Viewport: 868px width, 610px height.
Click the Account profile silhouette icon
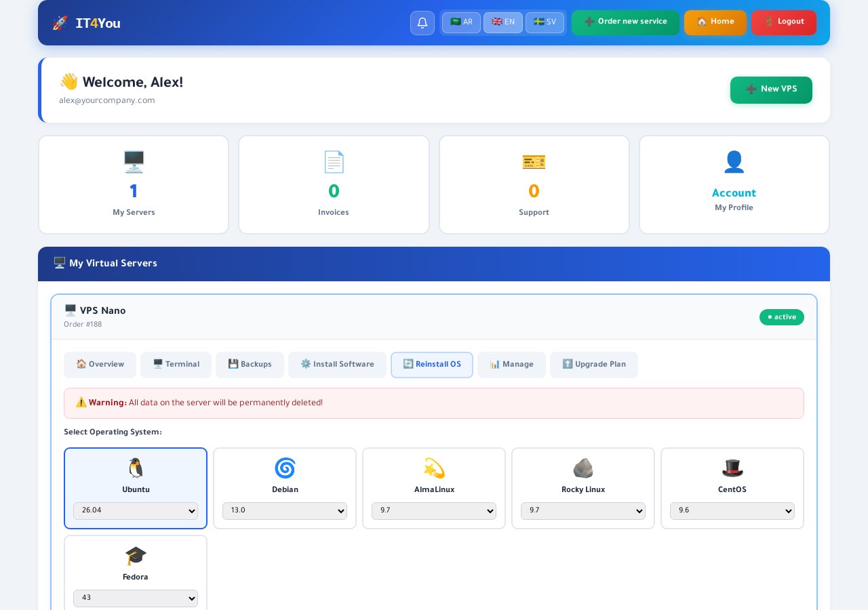(x=734, y=162)
